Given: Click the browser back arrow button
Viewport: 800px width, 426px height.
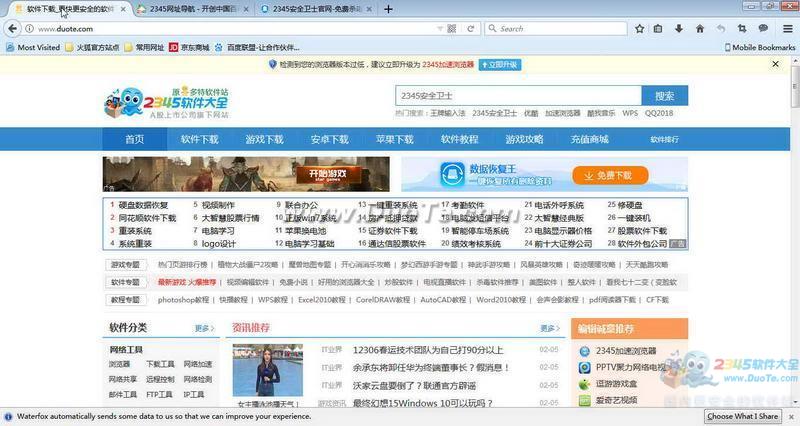Looking at the screenshot, I should (13, 29).
